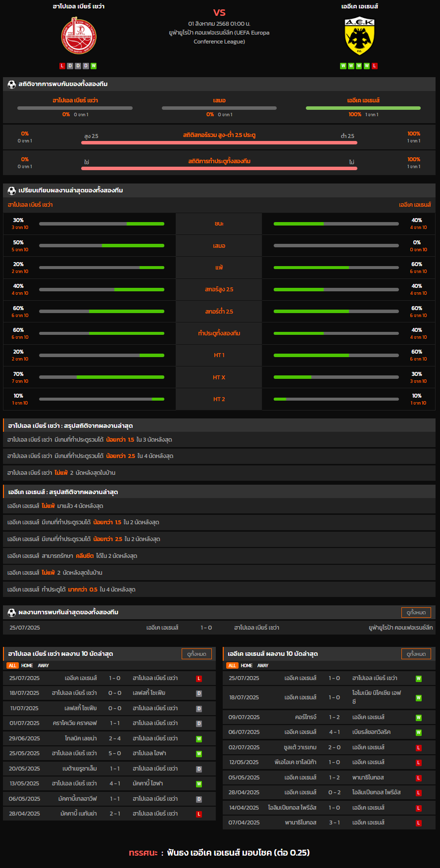Screen dimensions: 440x868
Task: Click AEK 60% loss percentage value
Action: (417, 265)
